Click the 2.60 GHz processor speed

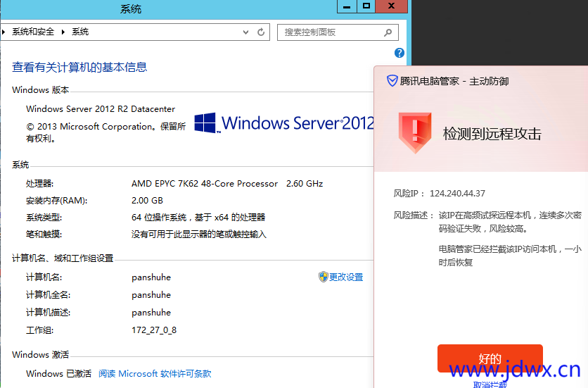click(305, 184)
